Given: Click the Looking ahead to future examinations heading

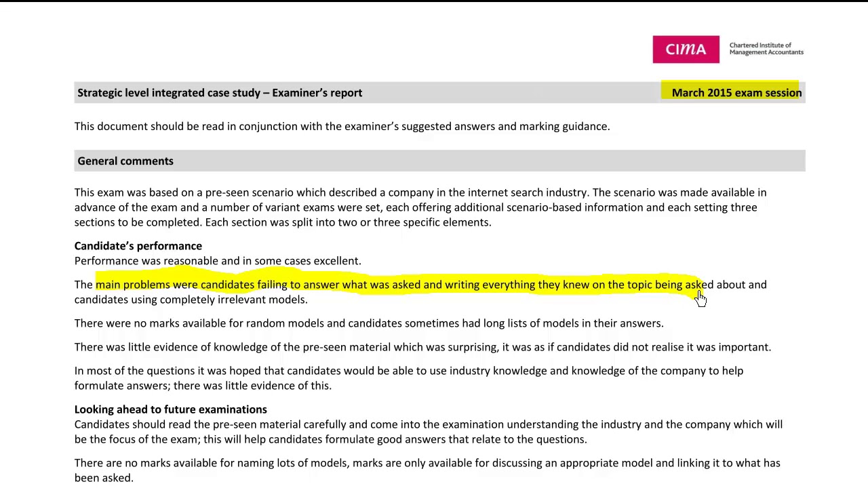Looking at the screenshot, I should [170, 409].
